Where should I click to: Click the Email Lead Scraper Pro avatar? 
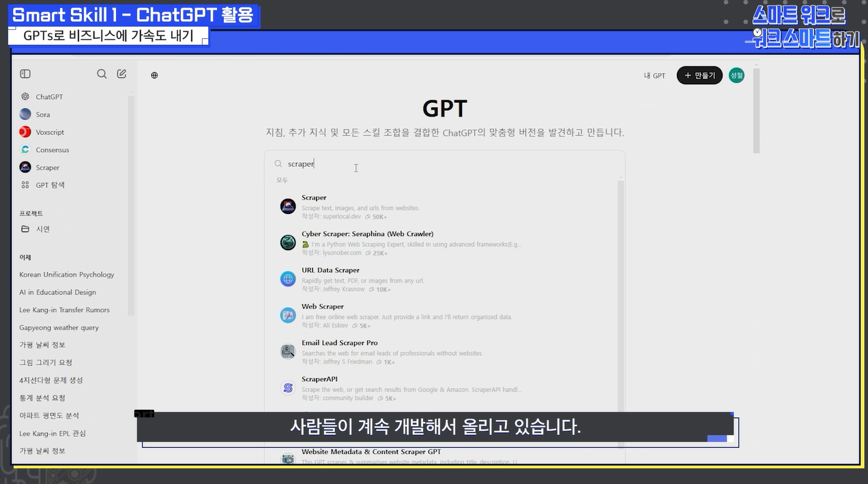(288, 352)
